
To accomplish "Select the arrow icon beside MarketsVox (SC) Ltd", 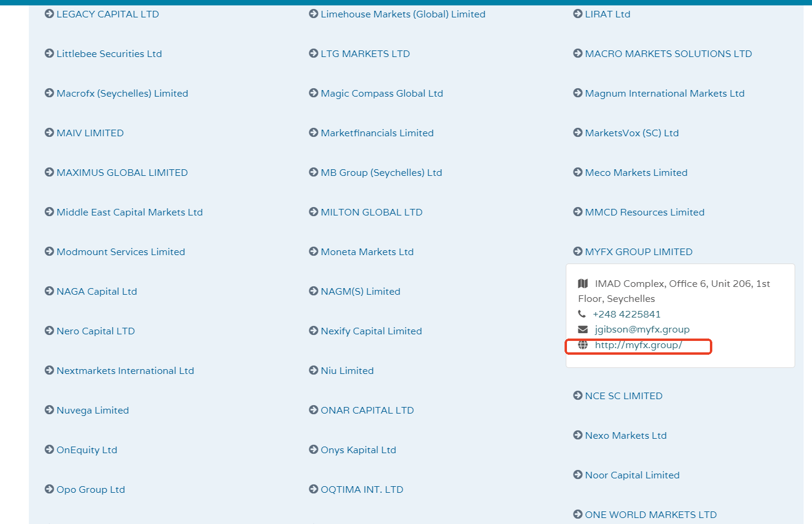I will click(578, 133).
